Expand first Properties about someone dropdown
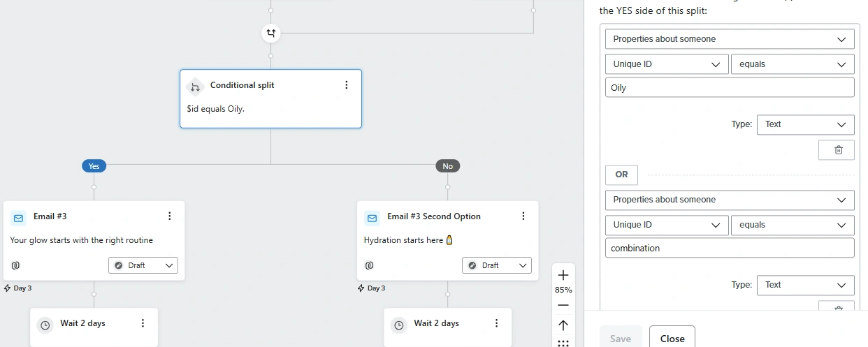Image resolution: width=868 pixels, height=347 pixels. (730, 39)
